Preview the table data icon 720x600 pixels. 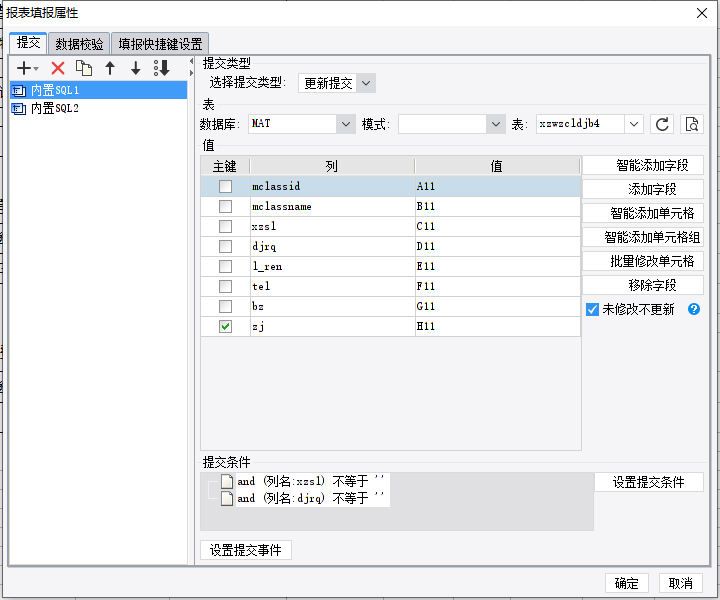[692, 124]
